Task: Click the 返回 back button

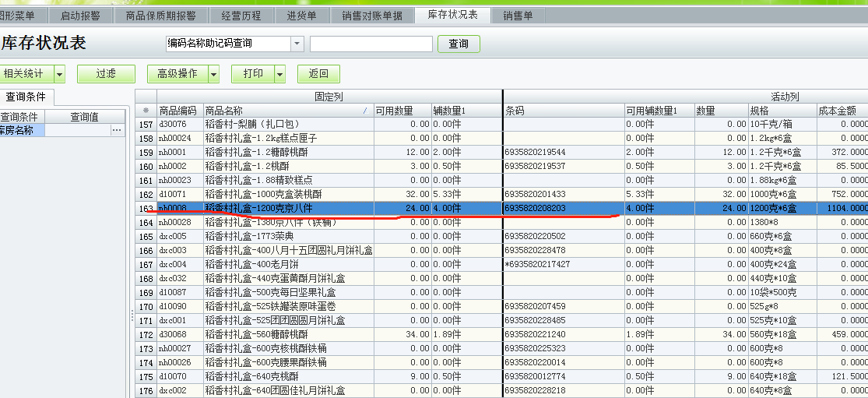Action: pos(318,74)
